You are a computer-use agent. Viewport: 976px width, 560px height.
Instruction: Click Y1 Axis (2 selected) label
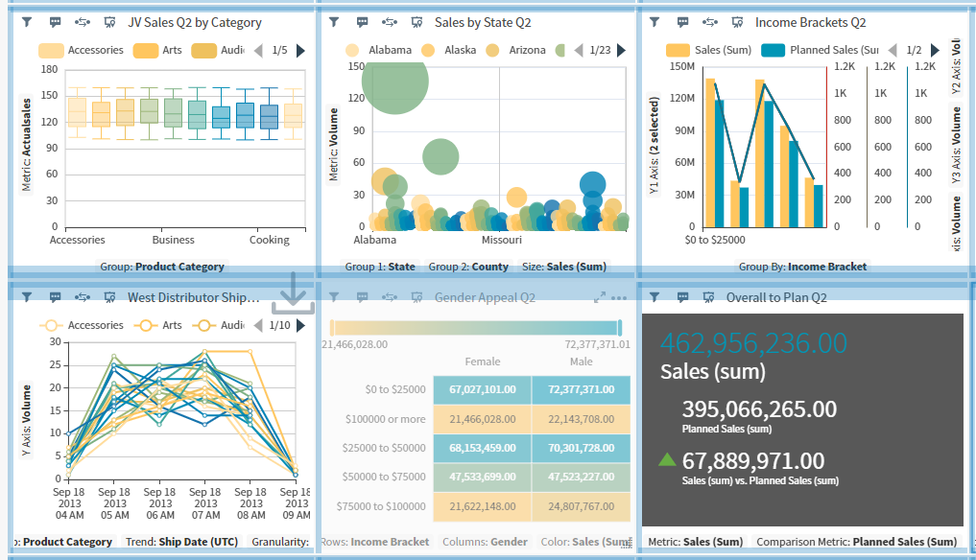654,146
